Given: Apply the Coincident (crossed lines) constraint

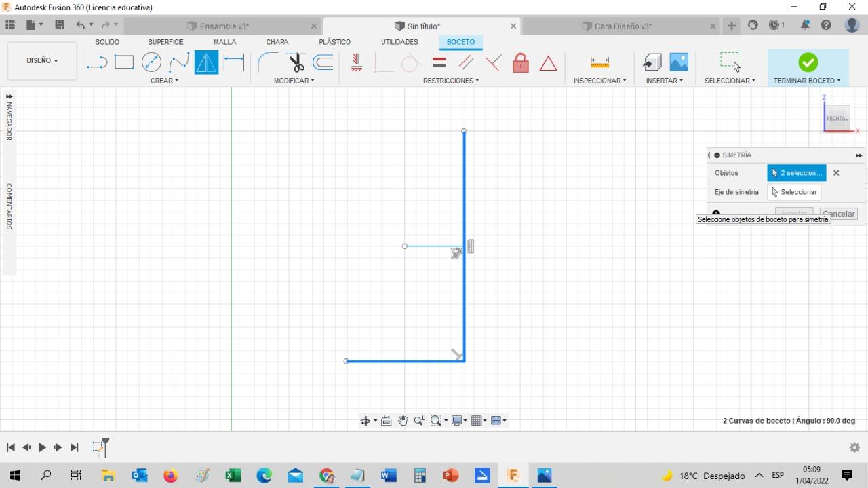Looking at the screenshot, I should (x=493, y=63).
